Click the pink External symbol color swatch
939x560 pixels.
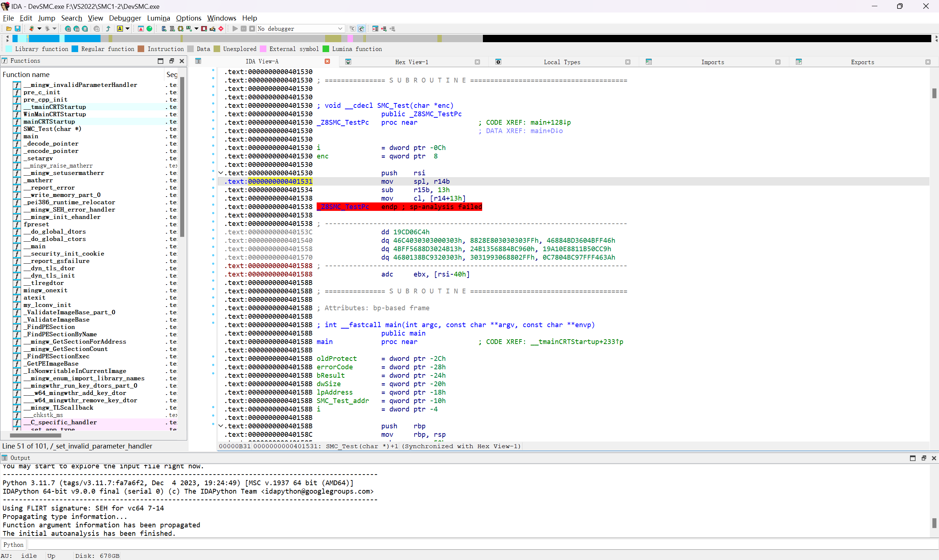pyautogui.click(x=263, y=49)
